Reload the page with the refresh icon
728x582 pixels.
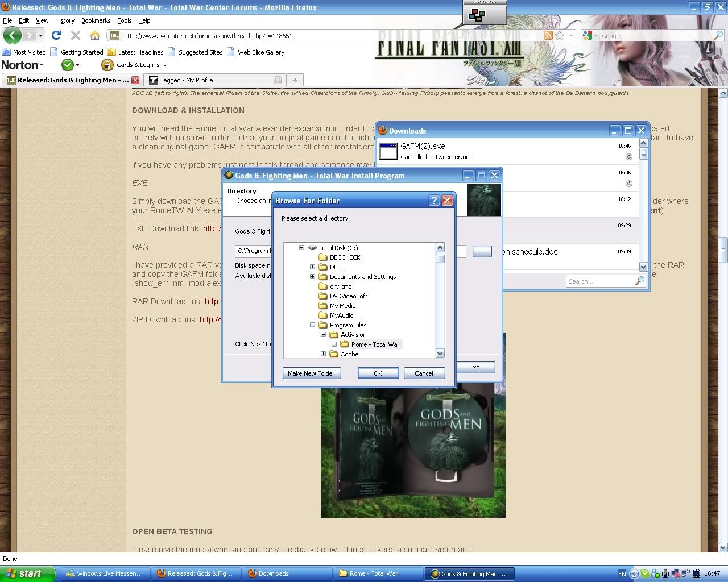tap(56, 35)
